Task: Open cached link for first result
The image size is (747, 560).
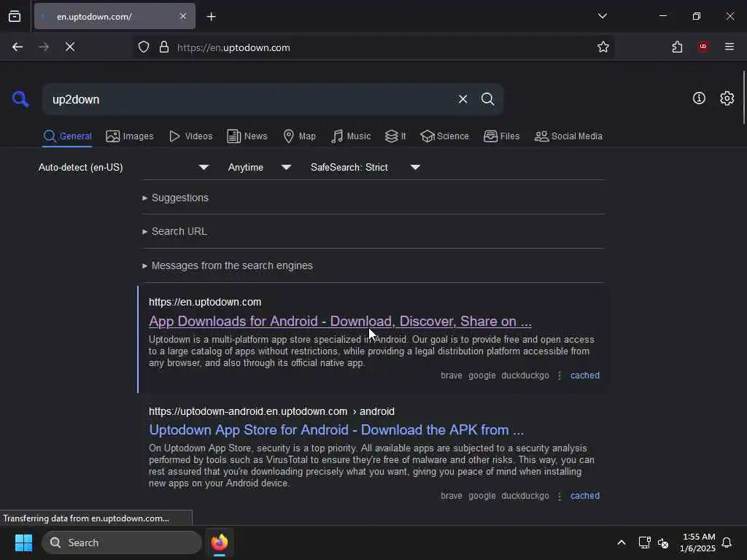Action: 584,376
